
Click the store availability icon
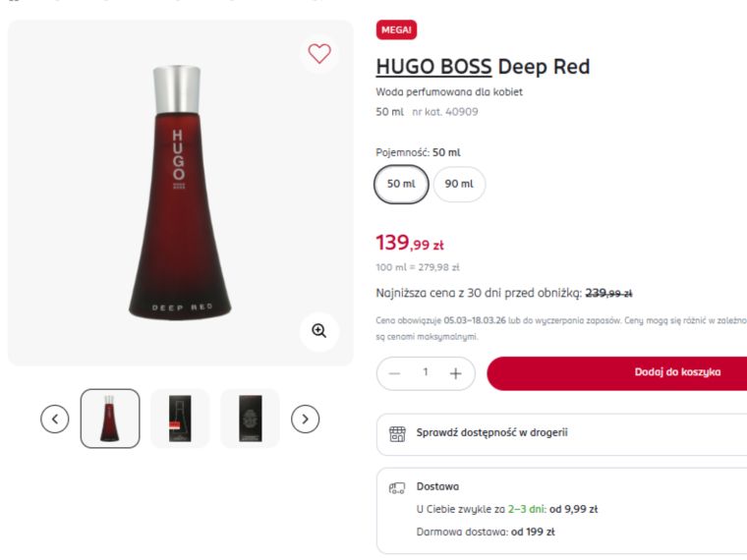pos(397,433)
